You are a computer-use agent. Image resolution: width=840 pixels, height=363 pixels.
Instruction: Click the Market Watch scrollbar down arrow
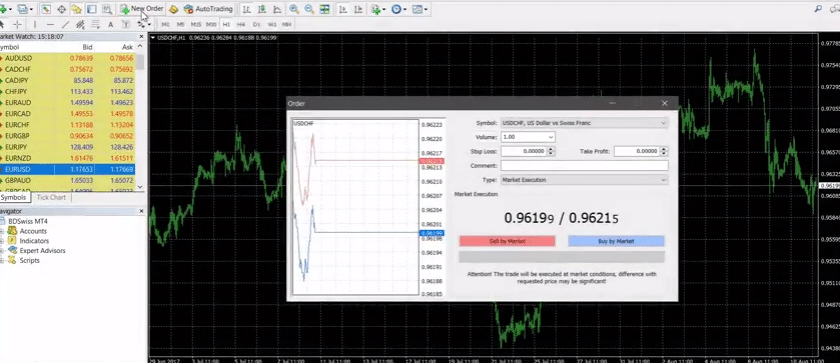coord(140,187)
